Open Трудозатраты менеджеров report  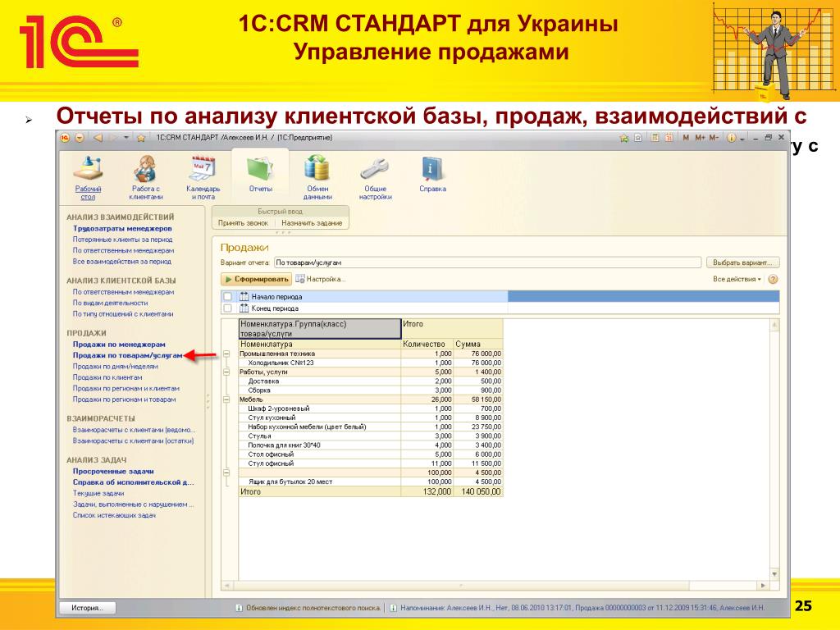(x=122, y=229)
